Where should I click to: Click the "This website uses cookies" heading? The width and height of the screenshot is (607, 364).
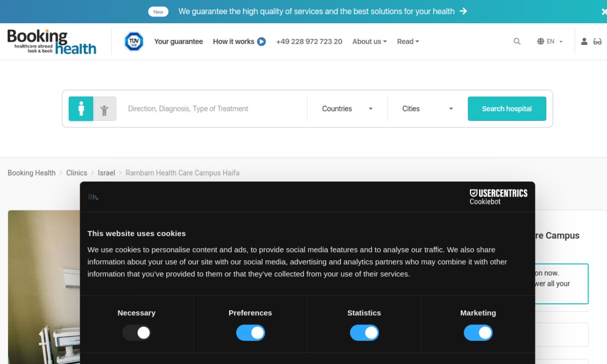(x=137, y=233)
